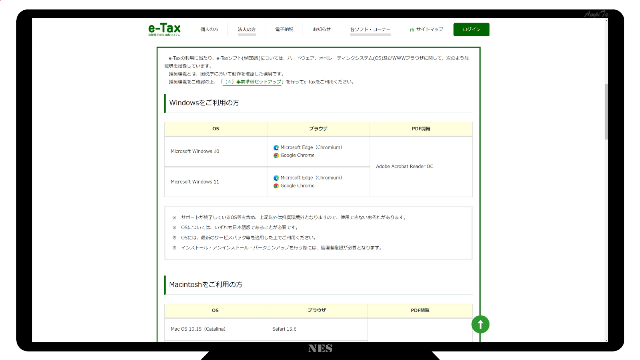Click the Edge icon in the Windows 10 row

click(x=276, y=147)
